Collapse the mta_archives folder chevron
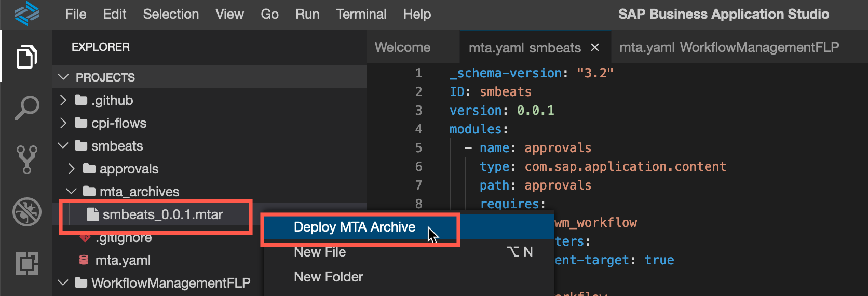This screenshot has height=296, width=868. [x=72, y=191]
